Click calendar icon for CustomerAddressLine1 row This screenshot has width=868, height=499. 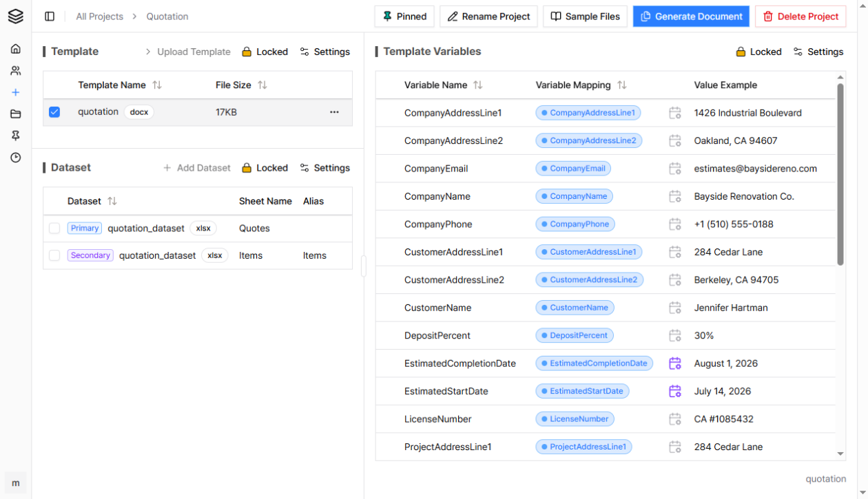pos(675,252)
